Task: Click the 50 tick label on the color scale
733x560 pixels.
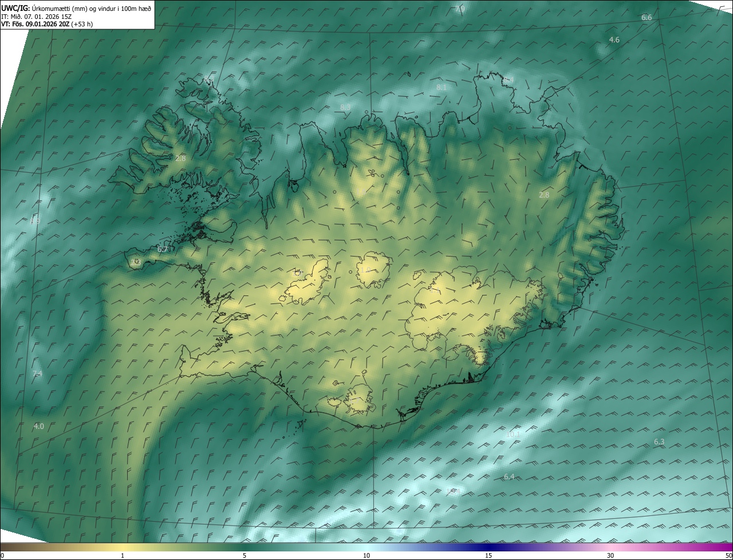Action: 728,555
